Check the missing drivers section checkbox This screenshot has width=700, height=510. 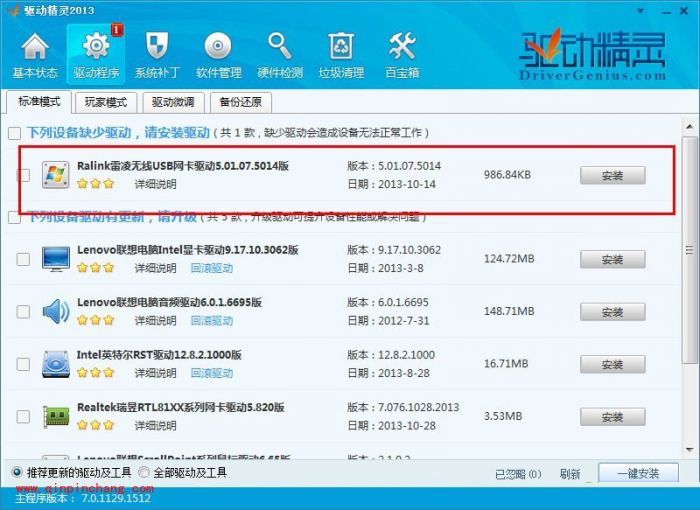(14, 133)
